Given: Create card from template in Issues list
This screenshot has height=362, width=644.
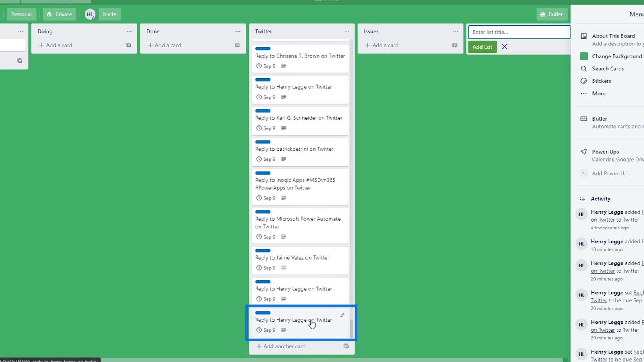Looking at the screenshot, I should (x=454, y=45).
